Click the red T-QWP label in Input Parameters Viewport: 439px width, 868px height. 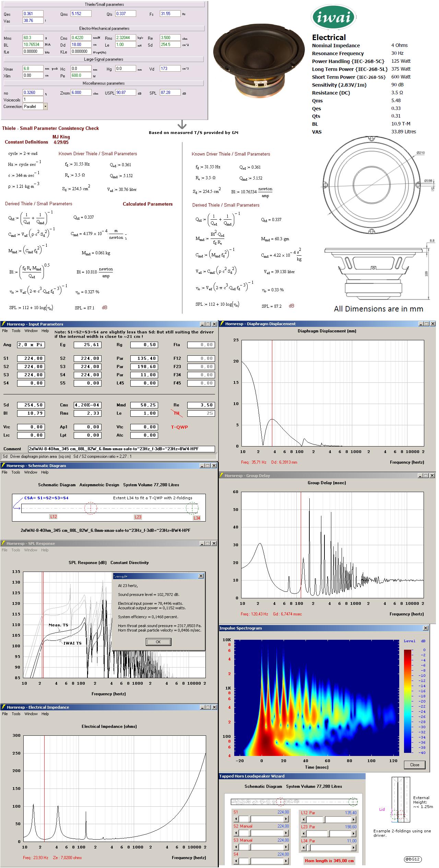tap(179, 427)
